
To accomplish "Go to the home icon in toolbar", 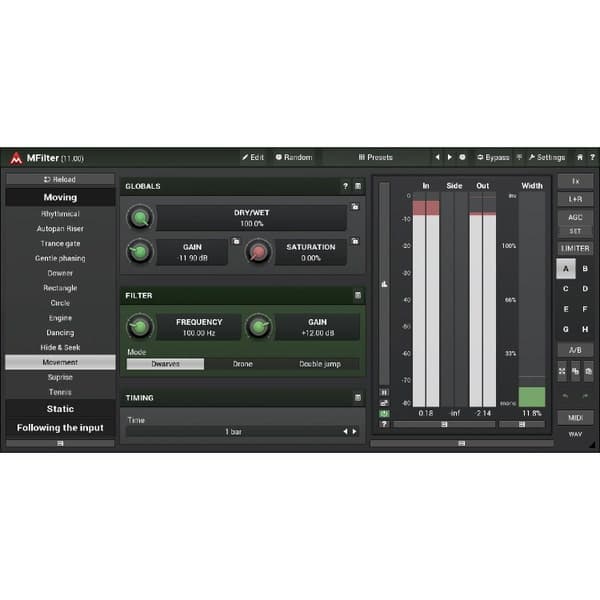I will [x=579, y=157].
